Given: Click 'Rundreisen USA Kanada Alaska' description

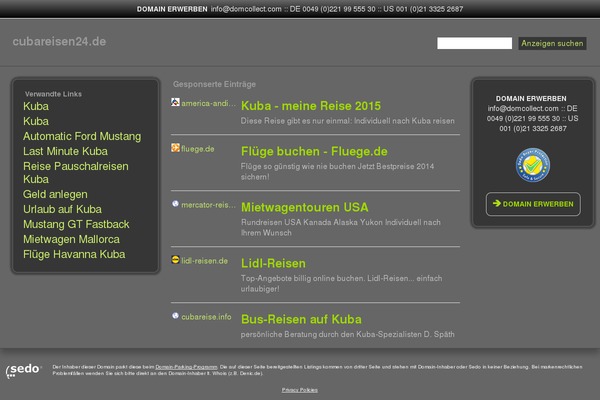Looking at the screenshot, I should [x=341, y=227].
